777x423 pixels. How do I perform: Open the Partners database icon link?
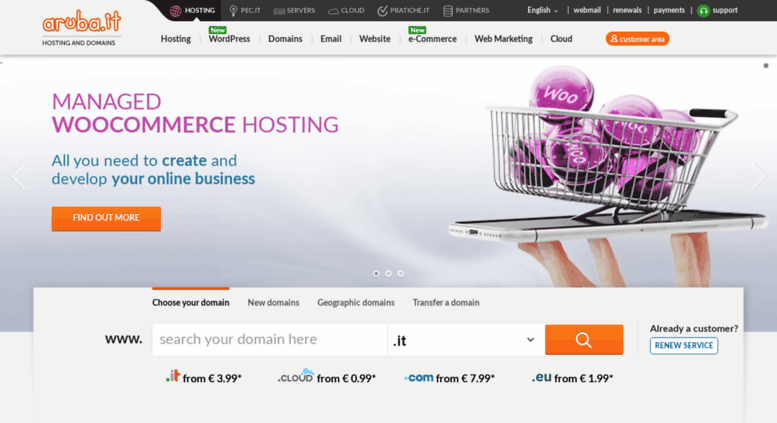[447, 10]
